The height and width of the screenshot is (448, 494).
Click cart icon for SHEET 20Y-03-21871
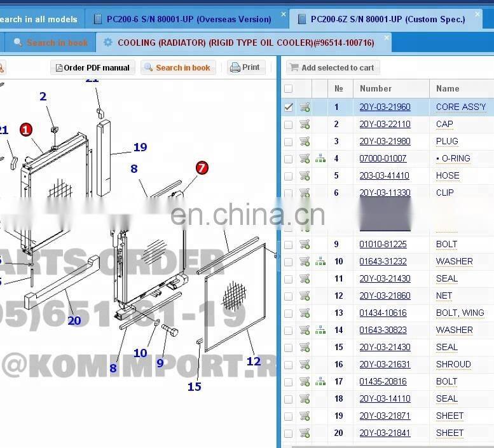coord(305,416)
